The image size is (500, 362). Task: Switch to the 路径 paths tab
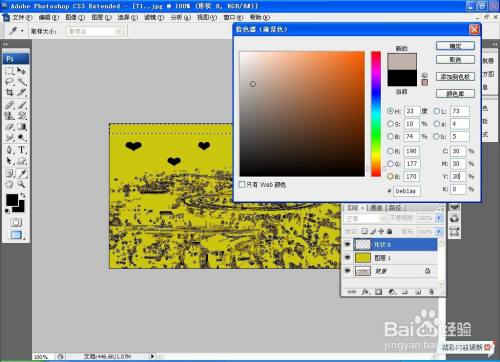(x=395, y=208)
